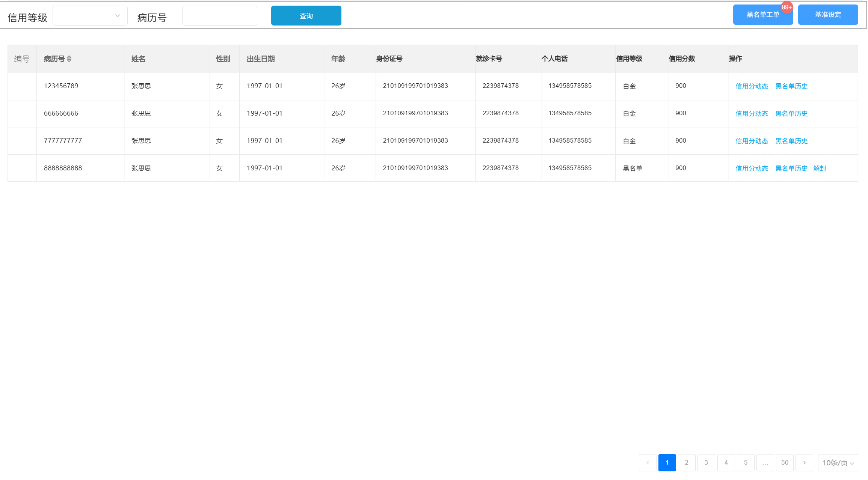Image resolution: width=868 pixels, height=480 pixels.
Task: View 黑名单历史 for record 8888888888
Action: click(791, 169)
